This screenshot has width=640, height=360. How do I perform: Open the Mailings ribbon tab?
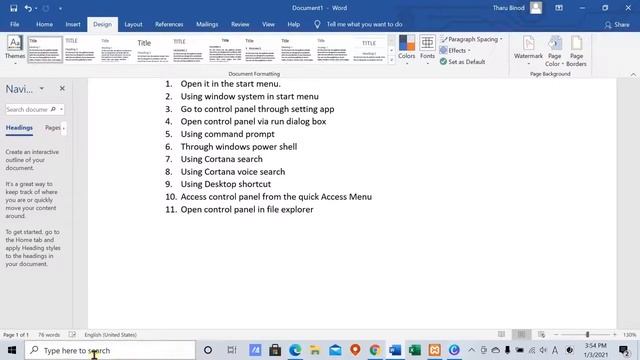tap(207, 24)
